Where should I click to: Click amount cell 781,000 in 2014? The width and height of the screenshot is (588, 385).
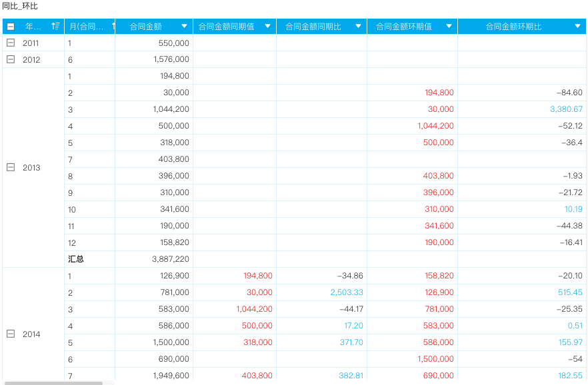[175, 292]
